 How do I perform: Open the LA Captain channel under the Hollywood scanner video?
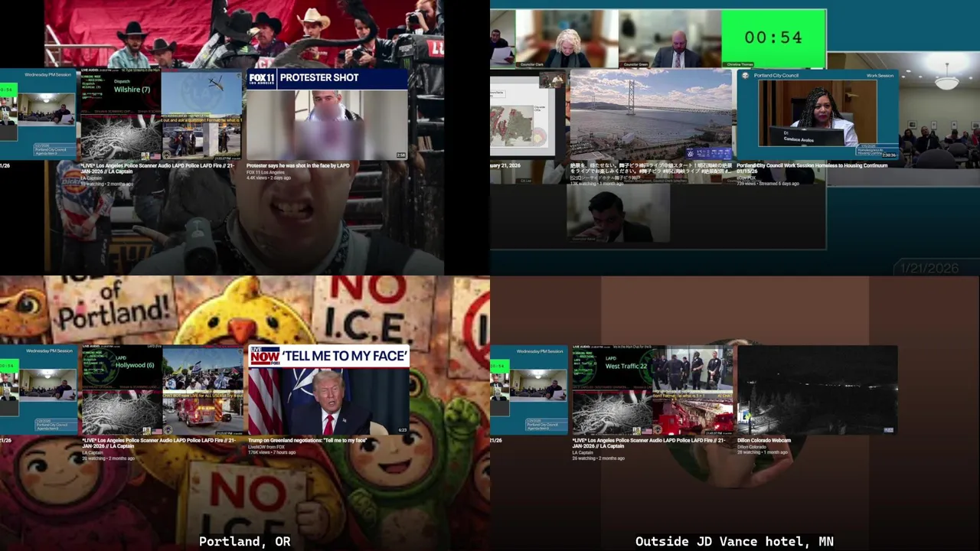[93, 453]
